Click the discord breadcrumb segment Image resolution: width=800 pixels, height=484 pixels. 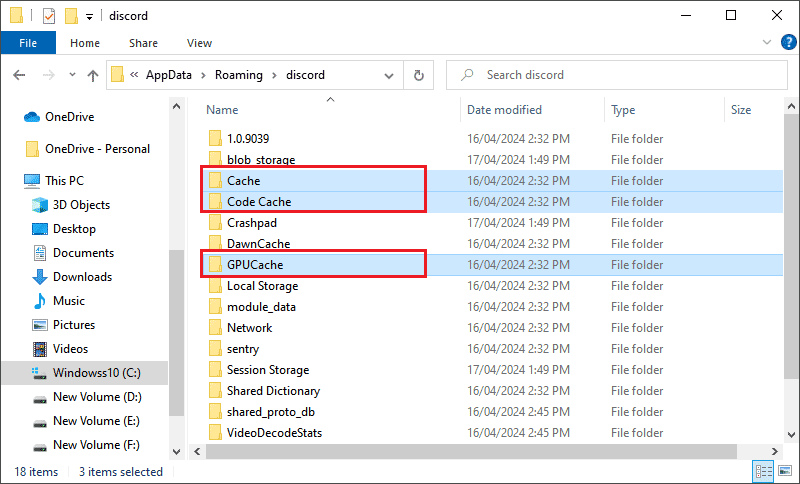click(x=305, y=75)
